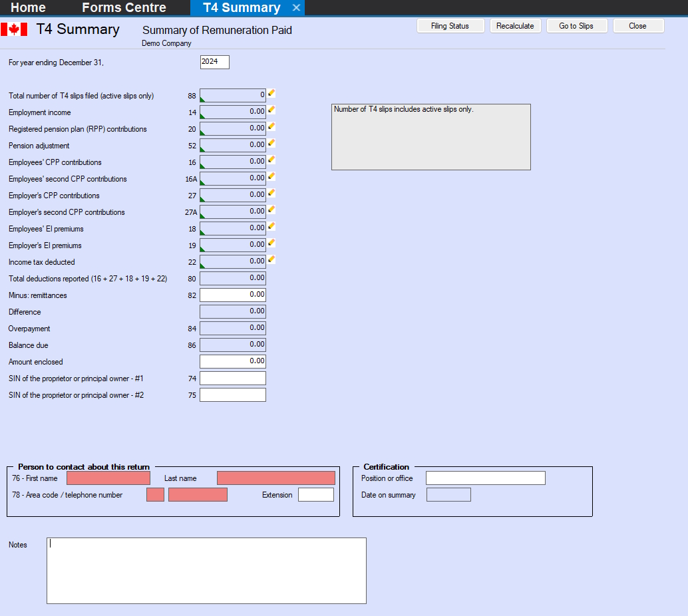Open the Forms Centre tab
This screenshot has height=616, width=688.
coord(124,8)
